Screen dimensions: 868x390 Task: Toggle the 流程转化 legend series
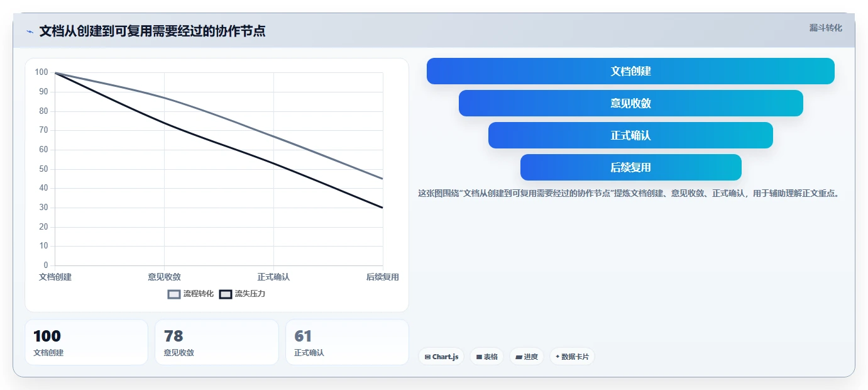tap(191, 294)
